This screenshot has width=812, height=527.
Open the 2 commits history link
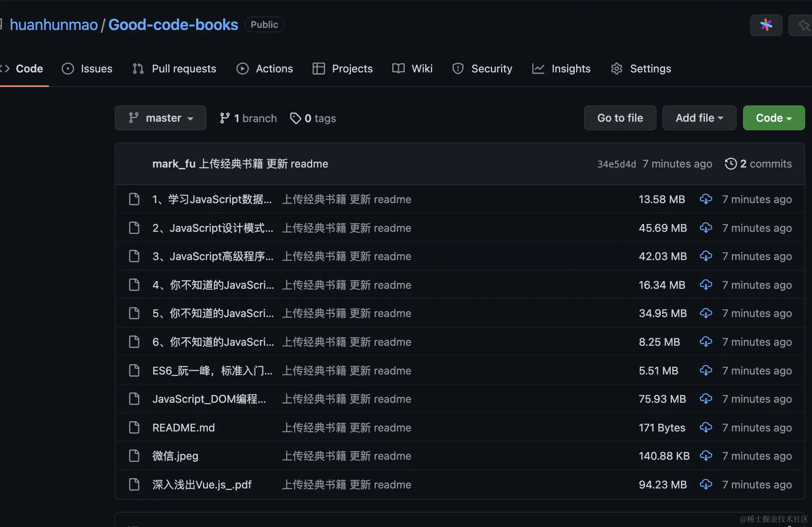point(758,164)
